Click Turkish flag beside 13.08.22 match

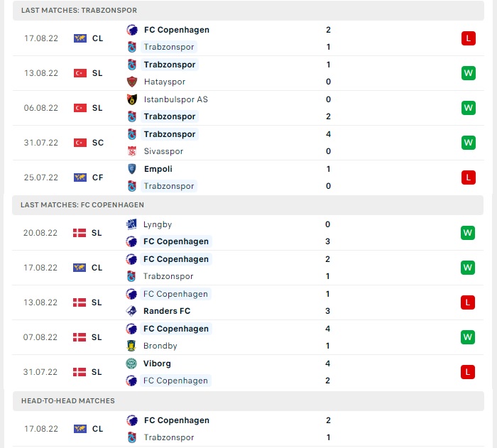point(80,73)
